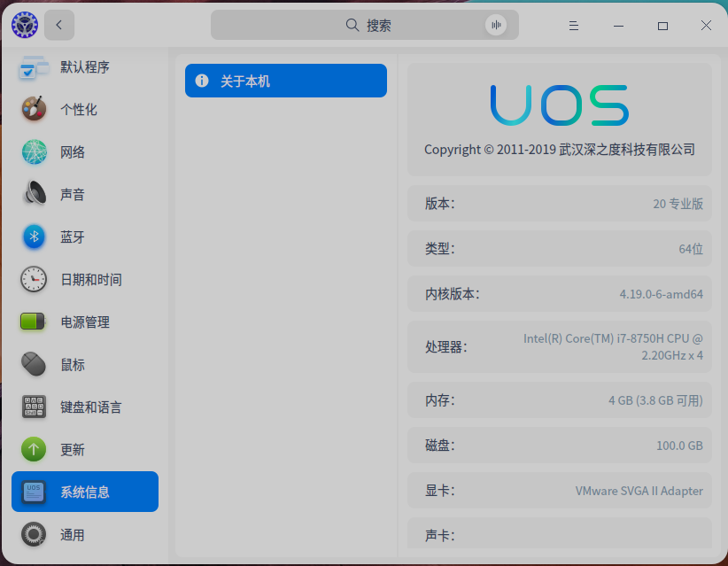This screenshot has width=728, height=566.
Task: Select the 蓝牙 label
Action: tap(73, 237)
